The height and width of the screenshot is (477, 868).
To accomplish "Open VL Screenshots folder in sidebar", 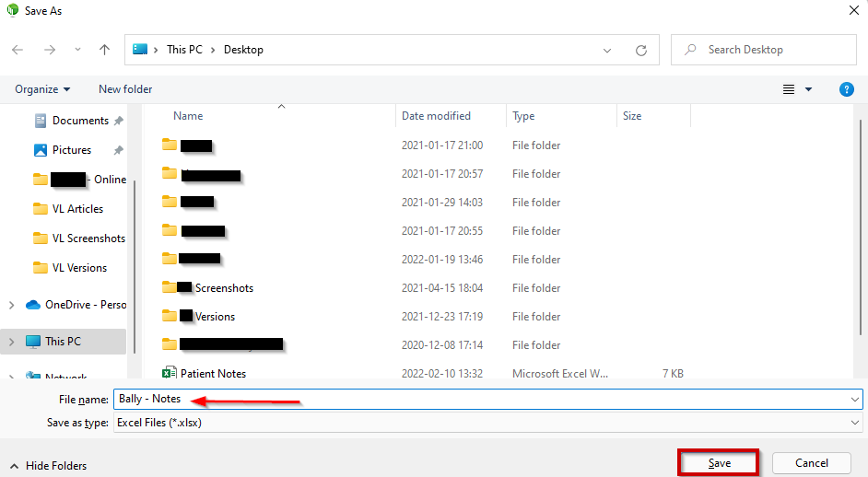I will tap(88, 238).
